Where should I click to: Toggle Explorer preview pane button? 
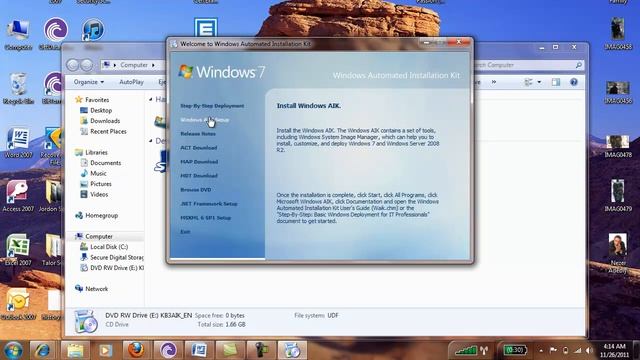point(556,82)
